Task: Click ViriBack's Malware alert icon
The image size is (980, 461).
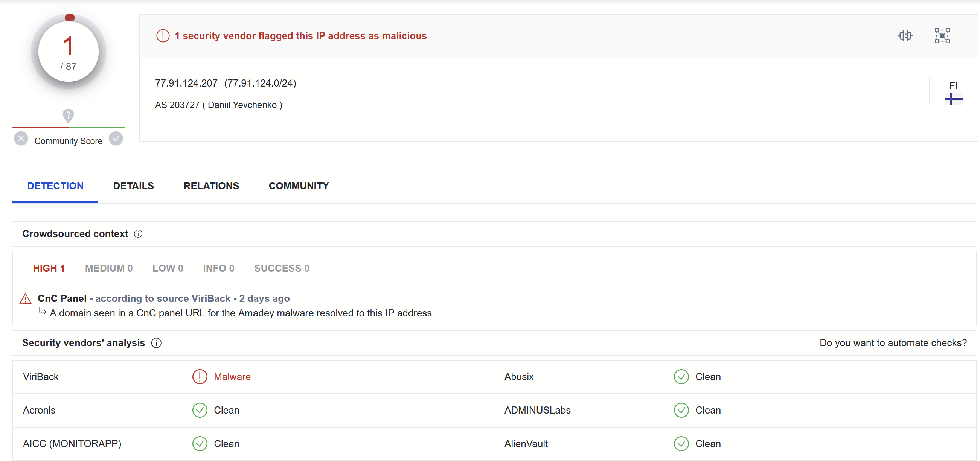Action: pyautogui.click(x=200, y=377)
